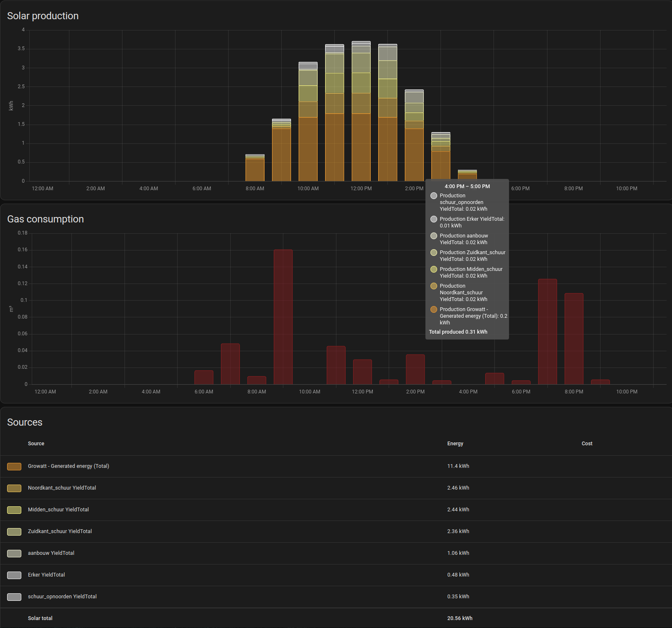The width and height of the screenshot is (672, 628).
Task: Click the Cost column header
Action: 587,444
